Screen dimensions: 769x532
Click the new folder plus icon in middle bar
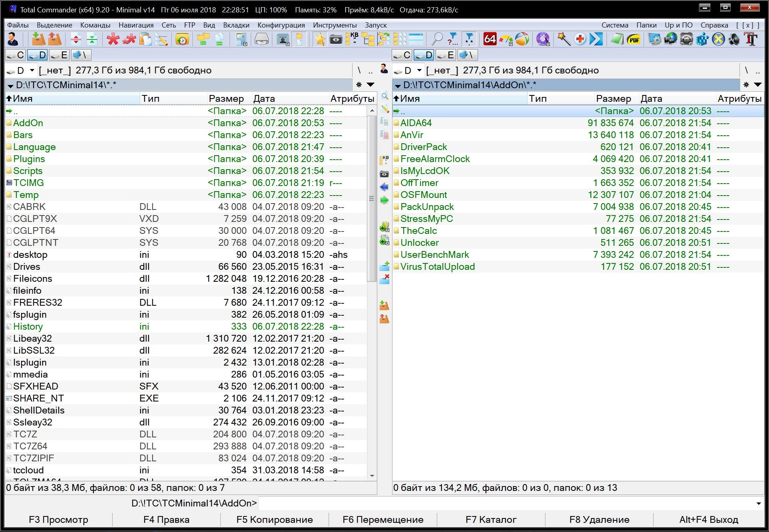pos(384,266)
